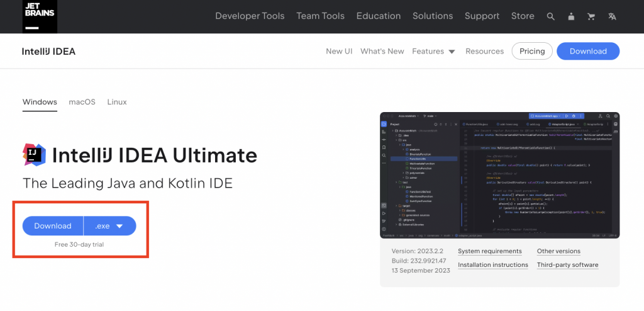
Task: Click the IntelliJ IDEA product logo icon
Action: tap(35, 155)
